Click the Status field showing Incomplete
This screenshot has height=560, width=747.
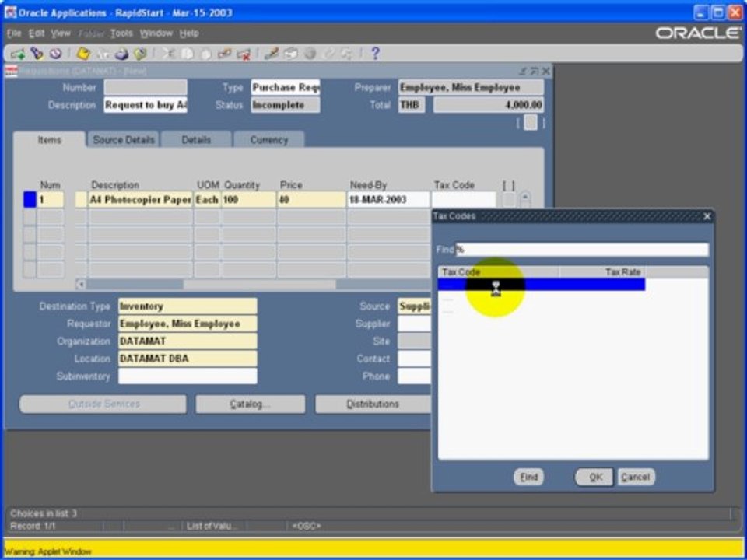click(x=286, y=105)
